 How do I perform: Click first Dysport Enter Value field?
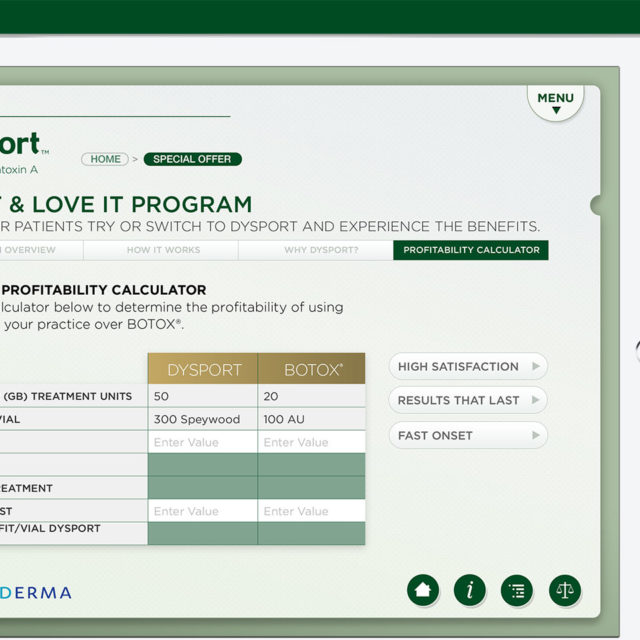(203, 442)
